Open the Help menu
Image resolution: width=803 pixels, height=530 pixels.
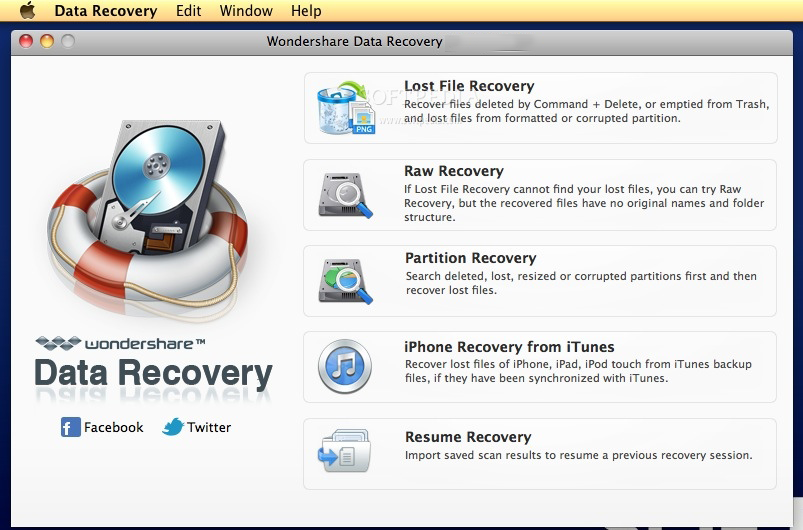[x=306, y=11]
